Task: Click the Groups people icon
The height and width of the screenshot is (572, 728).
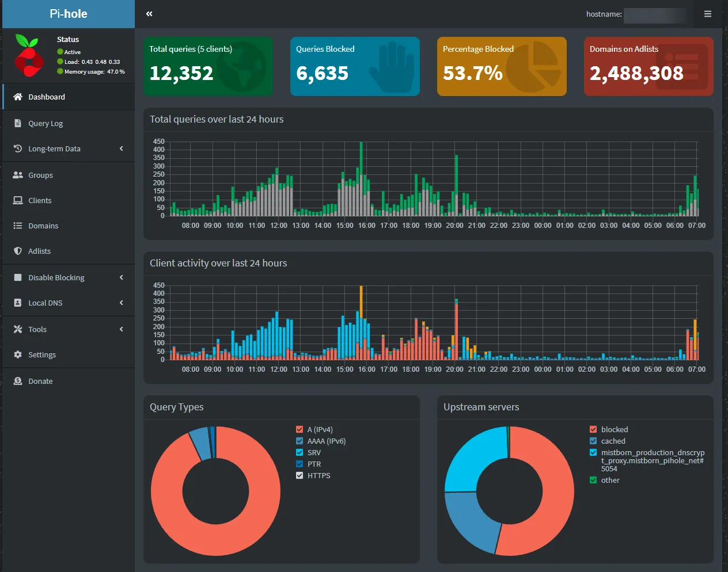Action: pos(18,175)
